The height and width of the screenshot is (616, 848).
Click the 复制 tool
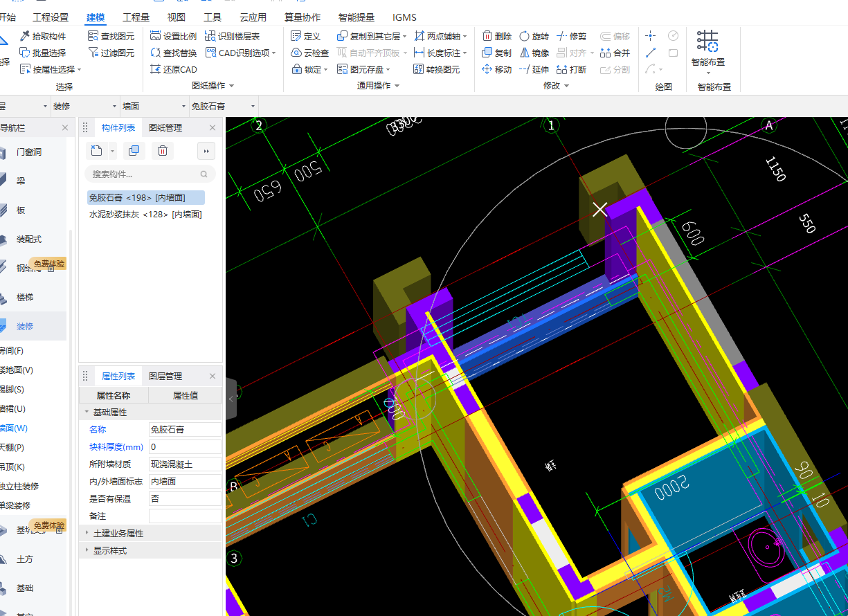[497, 53]
